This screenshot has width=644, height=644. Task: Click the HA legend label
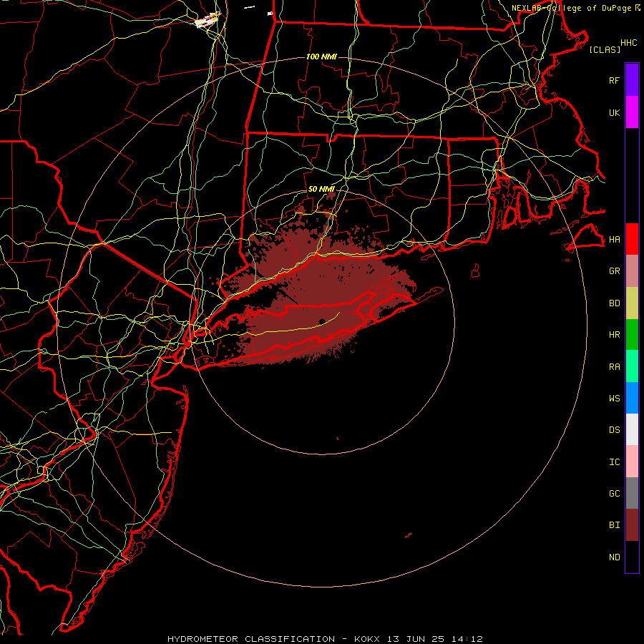pos(614,239)
